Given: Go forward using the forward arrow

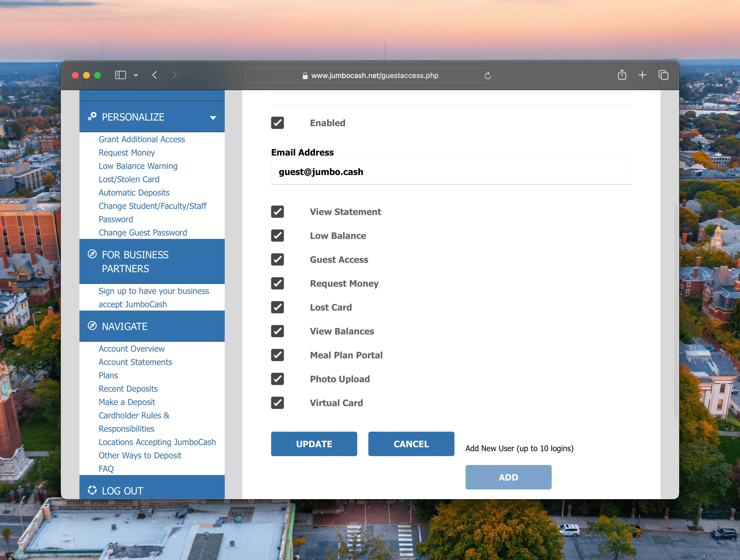Looking at the screenshot, I should [174, 75].
